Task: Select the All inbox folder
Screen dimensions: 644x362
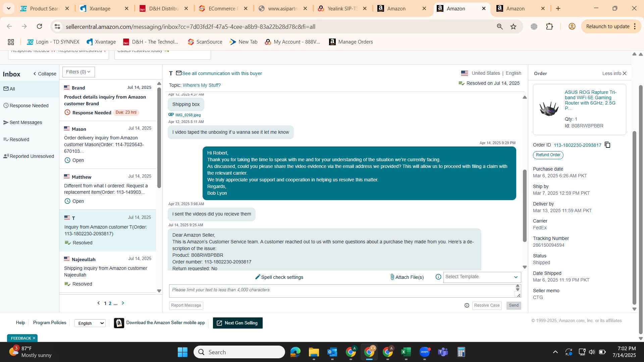Action: [x=30, y=89]
